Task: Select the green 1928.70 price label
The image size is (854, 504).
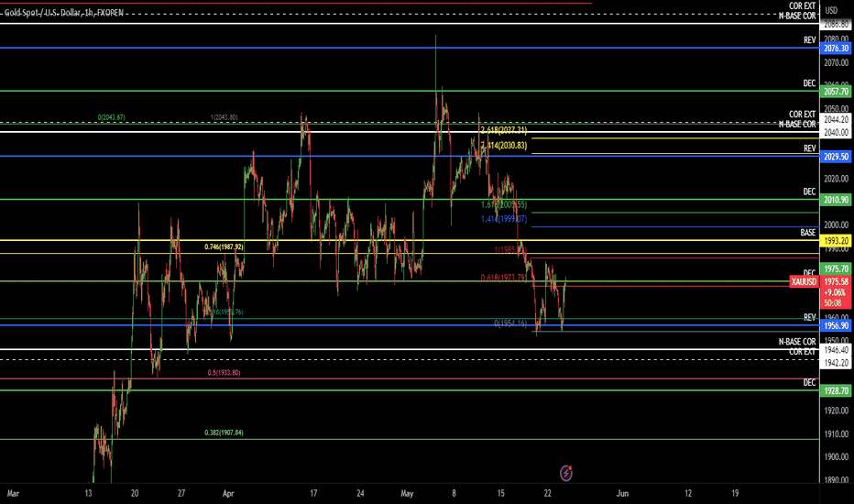Action: tap(836, 391)
